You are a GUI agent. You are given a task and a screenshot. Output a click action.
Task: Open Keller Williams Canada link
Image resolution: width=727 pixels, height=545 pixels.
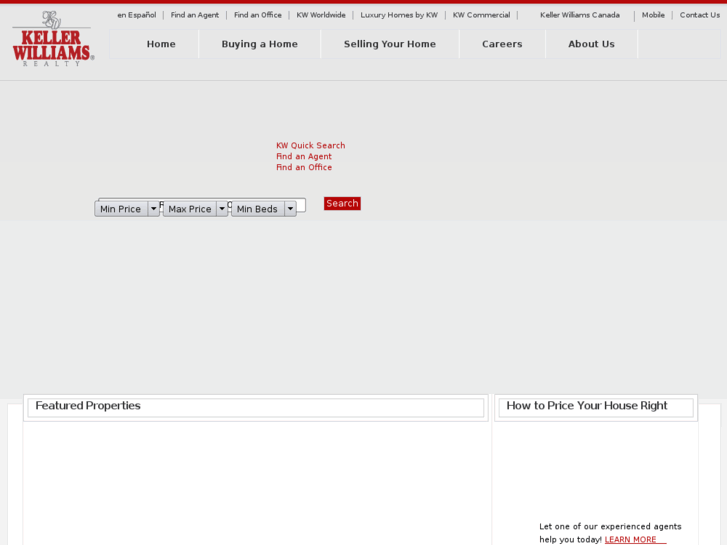click(x=580, y=15)
